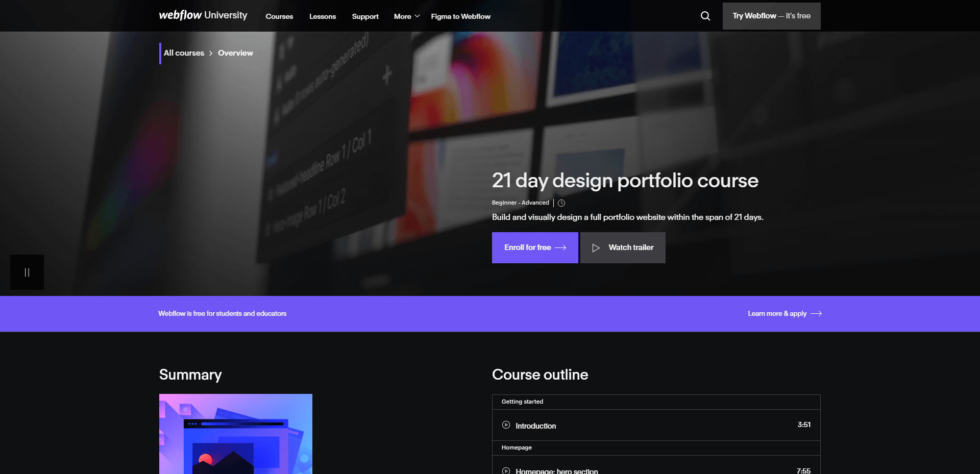
Task: Click the Summary course thumbnail image
Action: coord(236,434)
